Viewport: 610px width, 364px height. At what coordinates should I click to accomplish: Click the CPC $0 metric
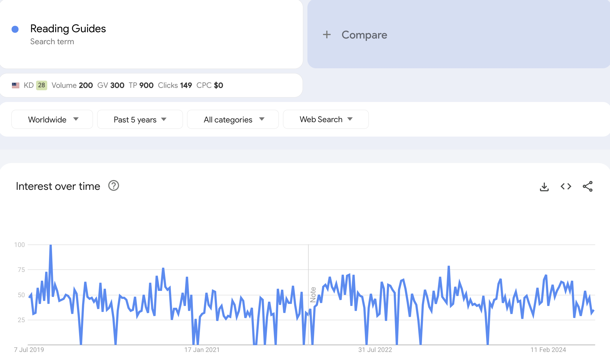[210, 85]
